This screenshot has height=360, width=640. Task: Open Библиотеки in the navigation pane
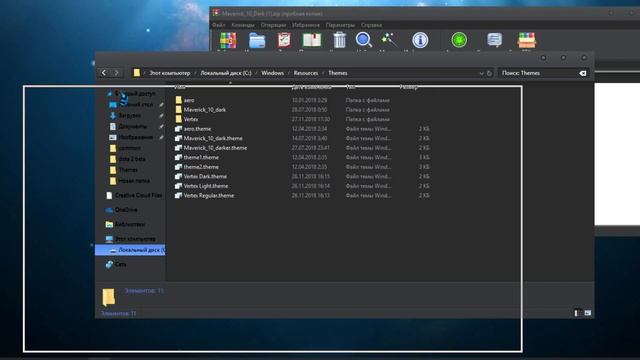pos(129,224)
